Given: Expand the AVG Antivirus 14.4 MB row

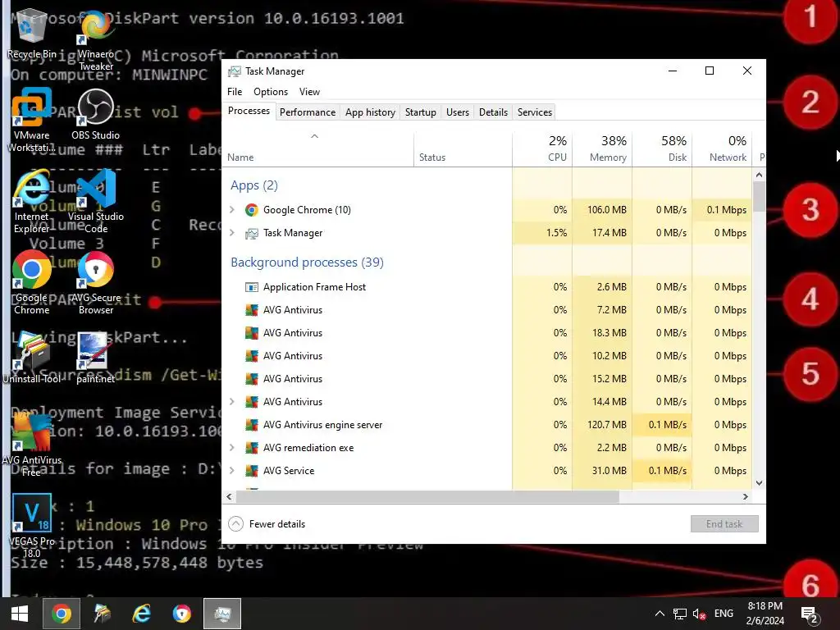Looking at the screenshot, I should [232, 402].
